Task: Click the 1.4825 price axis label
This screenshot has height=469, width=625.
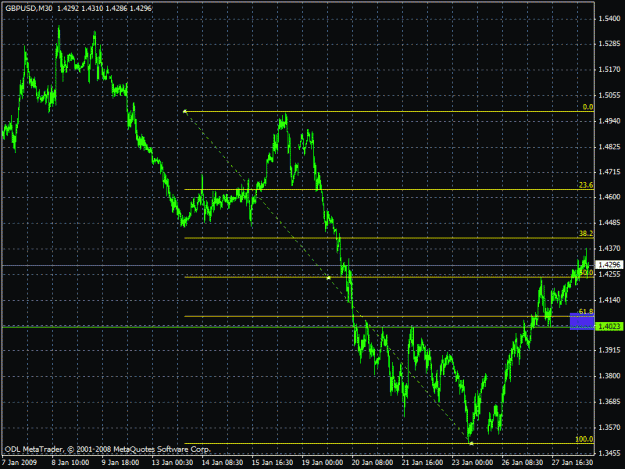Action: [609, 147]
